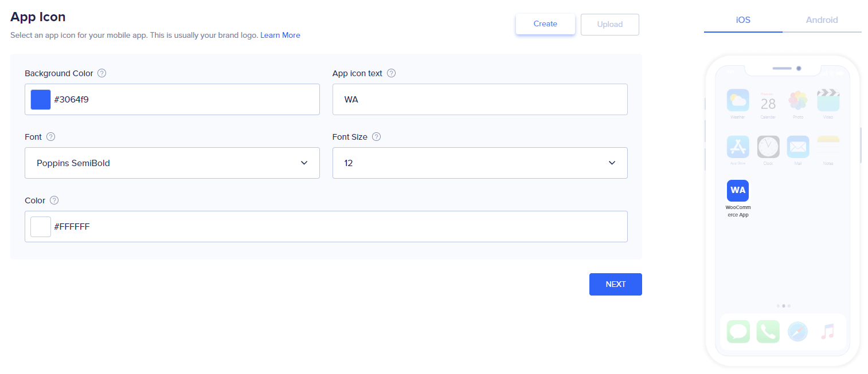Open the Background Color help tooltip
This screenshot has height=374, width=868.
tap(101, 73)
